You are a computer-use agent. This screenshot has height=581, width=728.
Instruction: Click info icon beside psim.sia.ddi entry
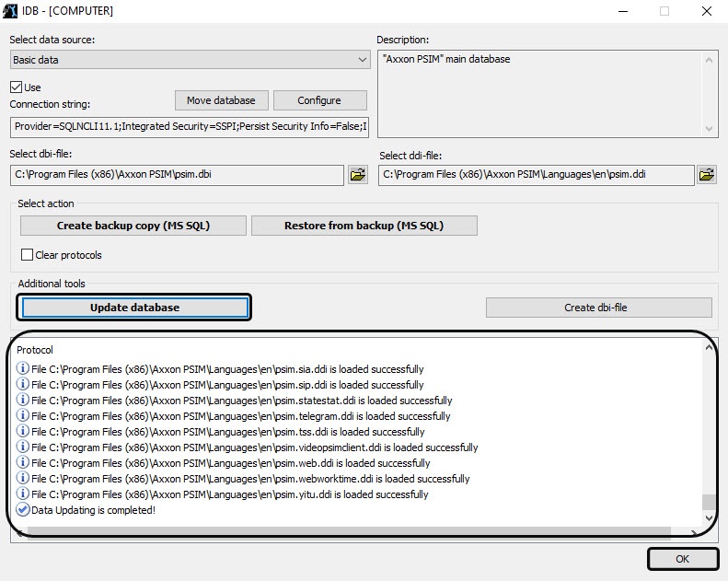pos(22,368)
